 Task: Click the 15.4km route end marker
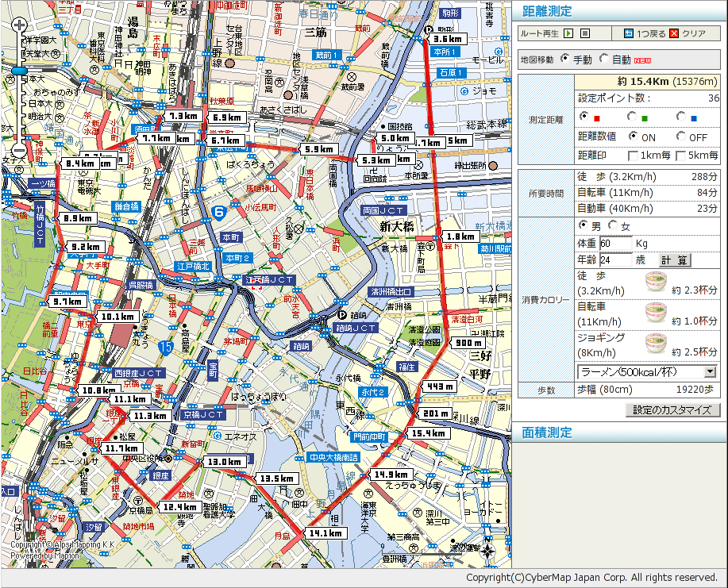[x=428, y=433]
